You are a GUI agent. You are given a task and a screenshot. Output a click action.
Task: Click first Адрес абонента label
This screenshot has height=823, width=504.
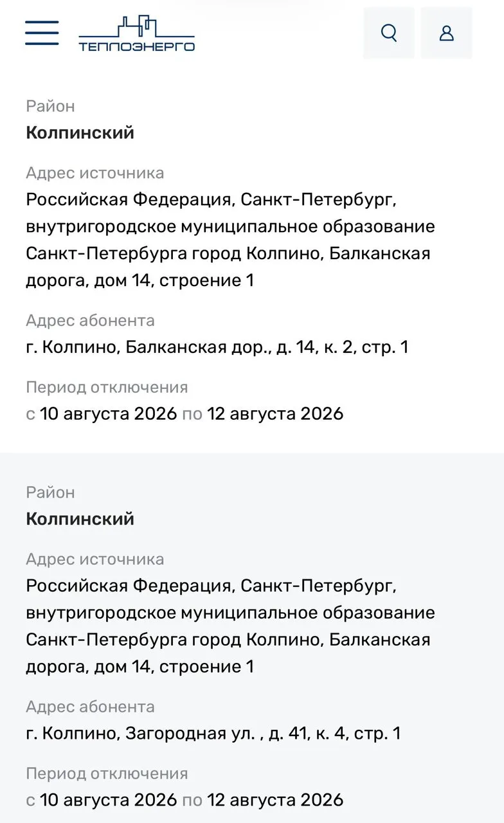pos(91,320)
